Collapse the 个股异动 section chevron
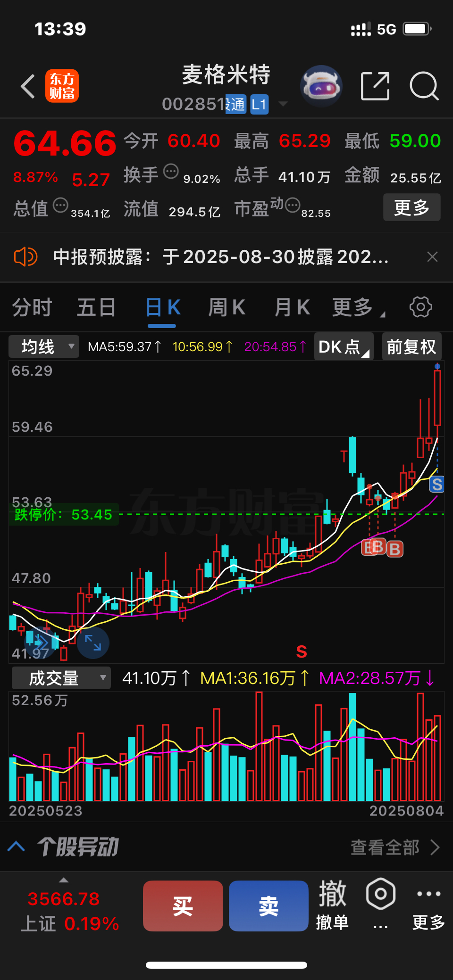The image size is (453, 980). pyautogui.click(x=17, y=847)
